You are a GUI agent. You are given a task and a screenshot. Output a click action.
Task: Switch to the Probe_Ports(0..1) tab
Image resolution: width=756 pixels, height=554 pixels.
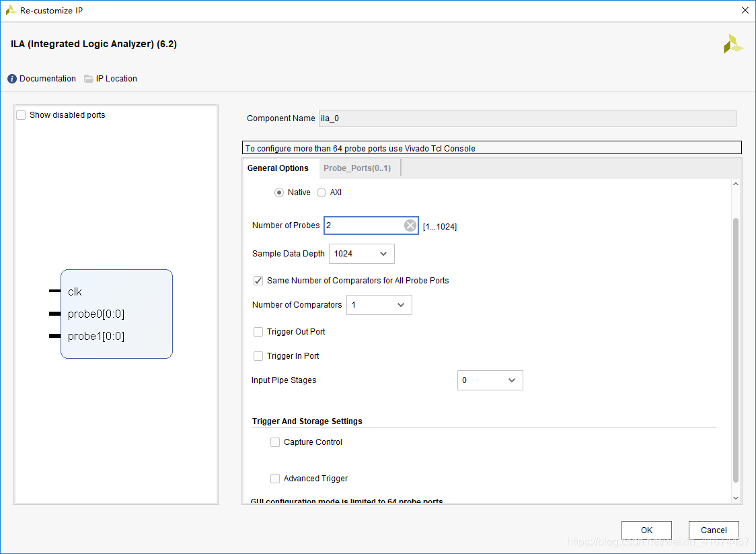[x=357, y=168]
